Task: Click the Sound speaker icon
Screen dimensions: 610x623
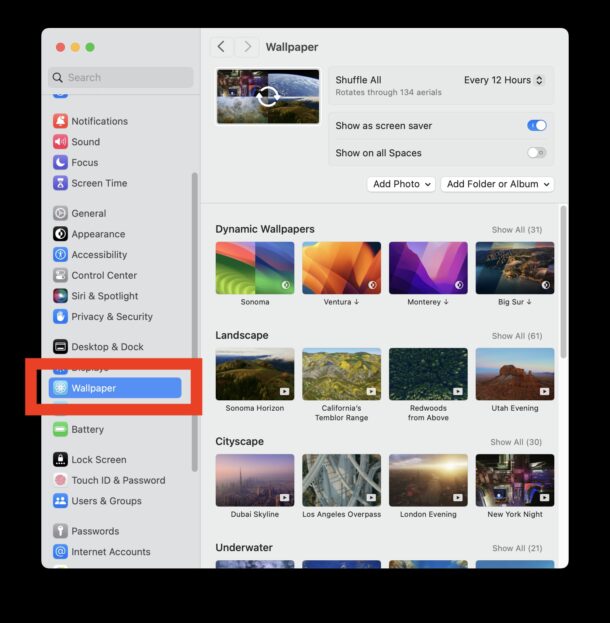Action: (60, 142)
